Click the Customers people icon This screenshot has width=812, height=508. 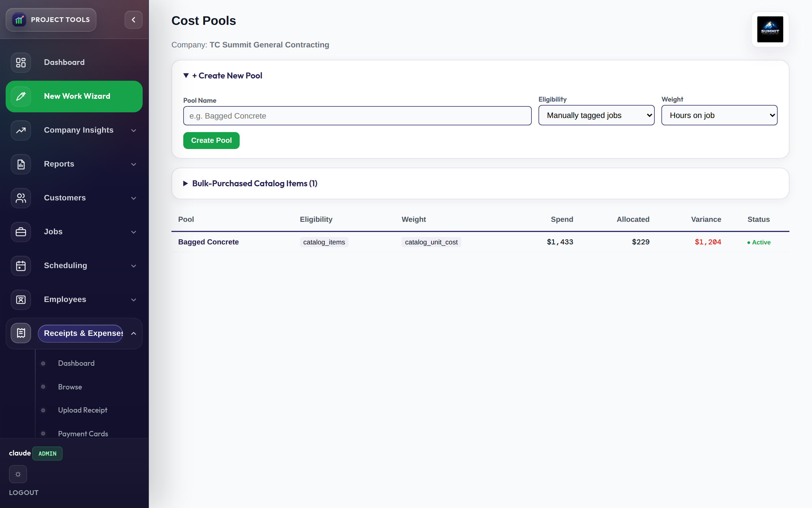click(x=21, y=198)
